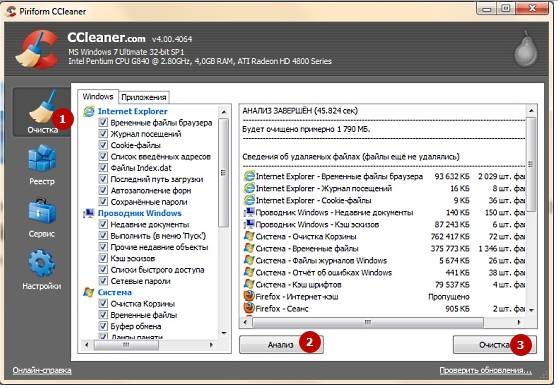
Task: Toggle Недавние документы checkbox
Action: point(103,225)
